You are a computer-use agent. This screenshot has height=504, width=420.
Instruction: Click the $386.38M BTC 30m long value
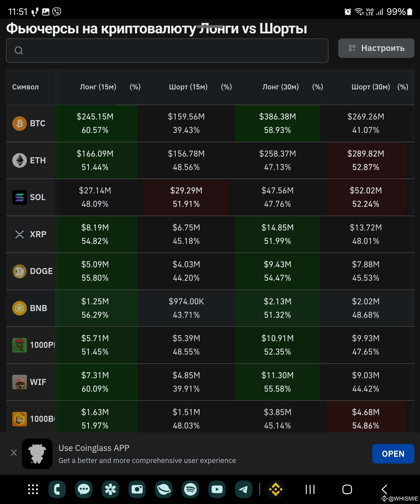click(x=278, y=117)
